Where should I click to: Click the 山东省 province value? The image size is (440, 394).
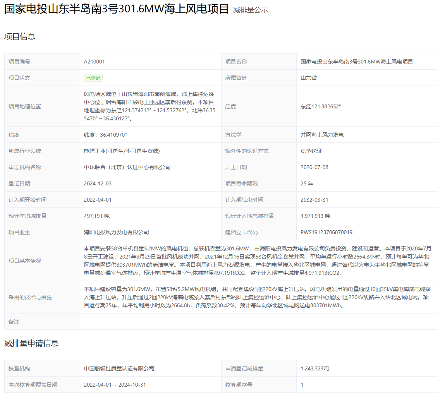coord(309,78)
